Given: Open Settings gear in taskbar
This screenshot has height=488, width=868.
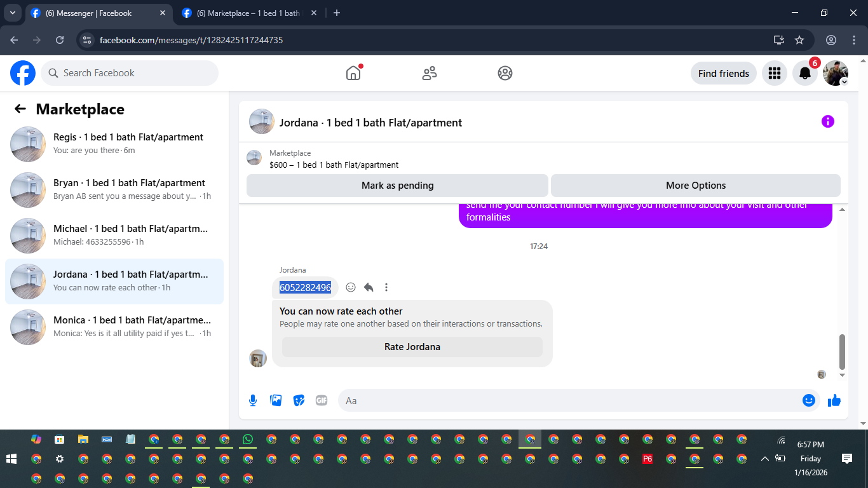Looking at the screenshot, I should [x=60, y=459].
